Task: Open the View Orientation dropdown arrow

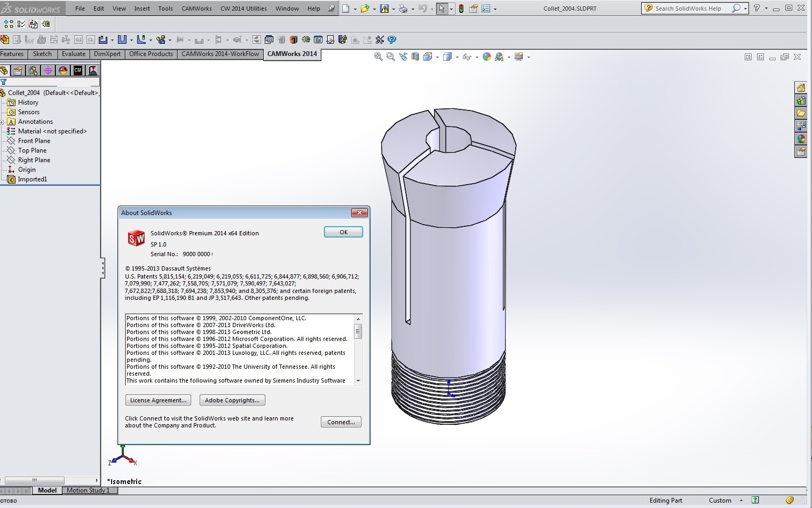Action: tap(437, 57)
